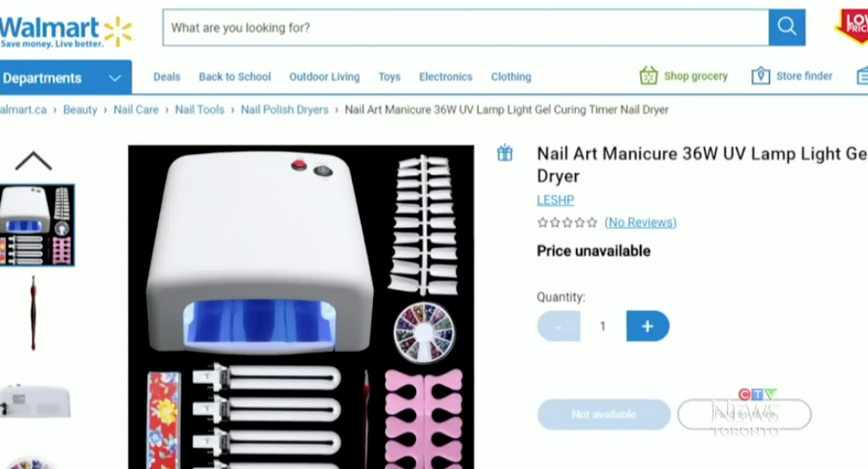Screen dimensions: 868x469
Task: Increase quantity with the plus button
Action: tap(648, 326)
